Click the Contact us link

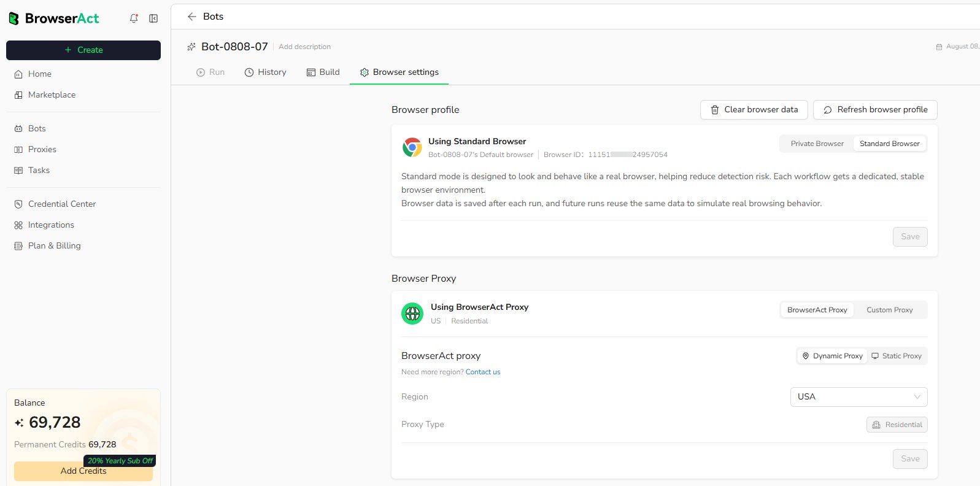coord(483,372)
